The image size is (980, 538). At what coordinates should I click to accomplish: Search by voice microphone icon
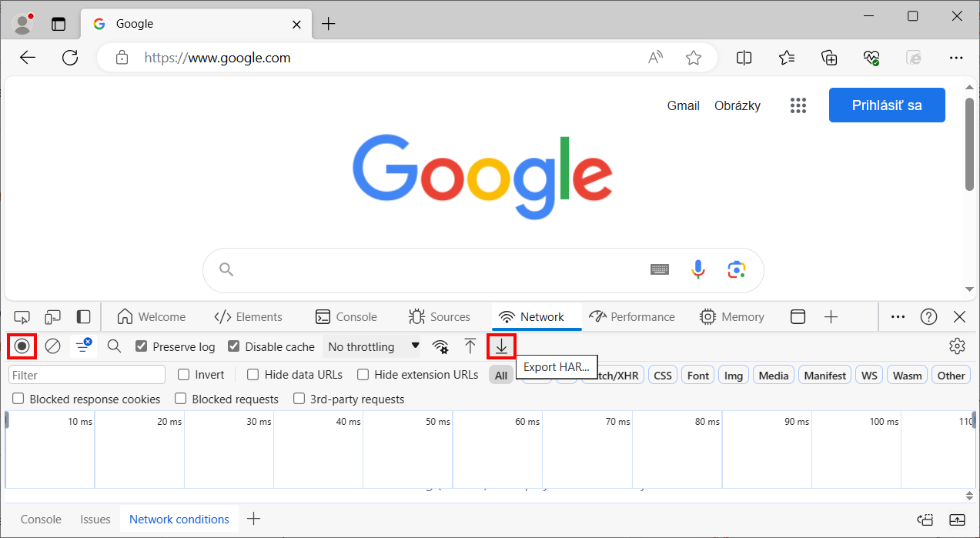pos(698,269)
